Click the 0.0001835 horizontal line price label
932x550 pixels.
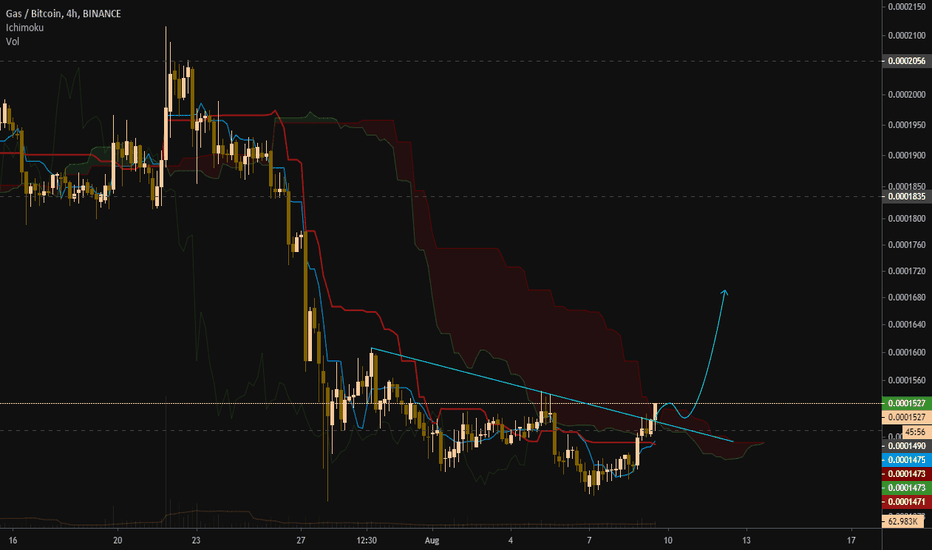click(x=906, y=196)
